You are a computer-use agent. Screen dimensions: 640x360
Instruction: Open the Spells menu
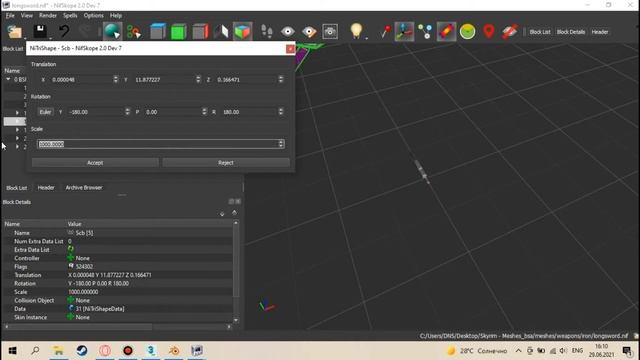point(70,16)
